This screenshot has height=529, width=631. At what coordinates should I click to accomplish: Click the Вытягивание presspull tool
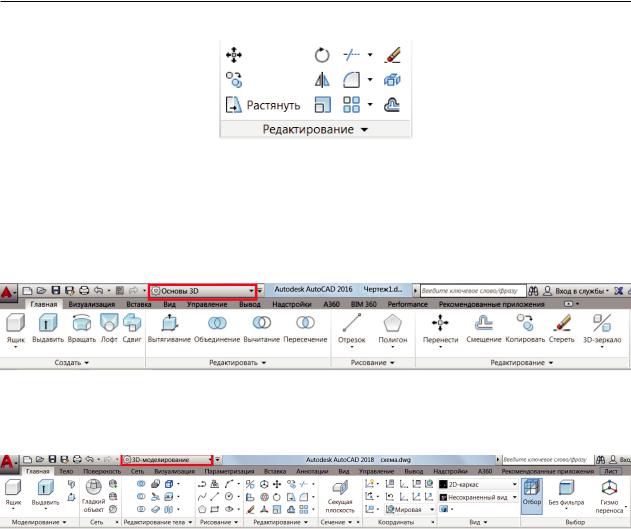[x=169, y=329]
